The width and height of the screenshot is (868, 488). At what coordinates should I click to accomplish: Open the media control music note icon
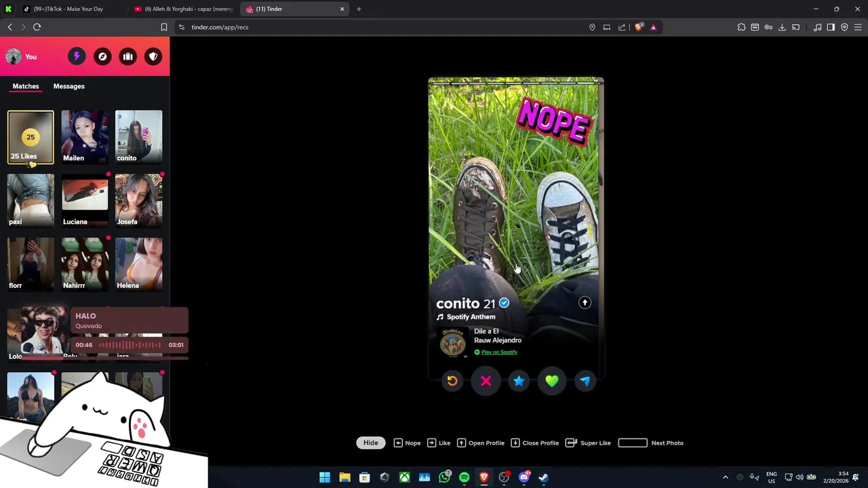pos(817,27)
